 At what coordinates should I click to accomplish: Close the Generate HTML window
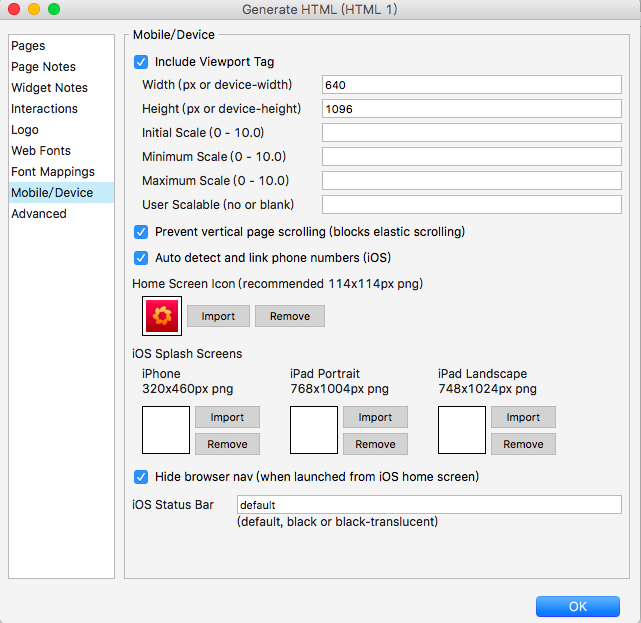14,9
